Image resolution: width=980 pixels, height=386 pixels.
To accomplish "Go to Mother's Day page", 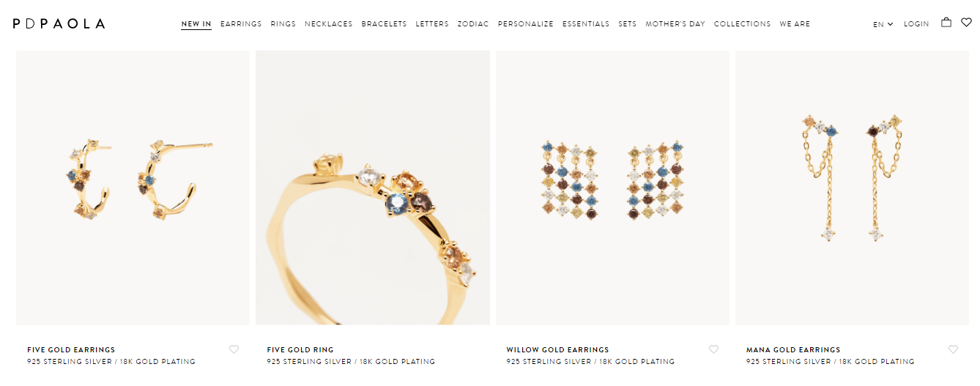I will [x=675, y=24].
